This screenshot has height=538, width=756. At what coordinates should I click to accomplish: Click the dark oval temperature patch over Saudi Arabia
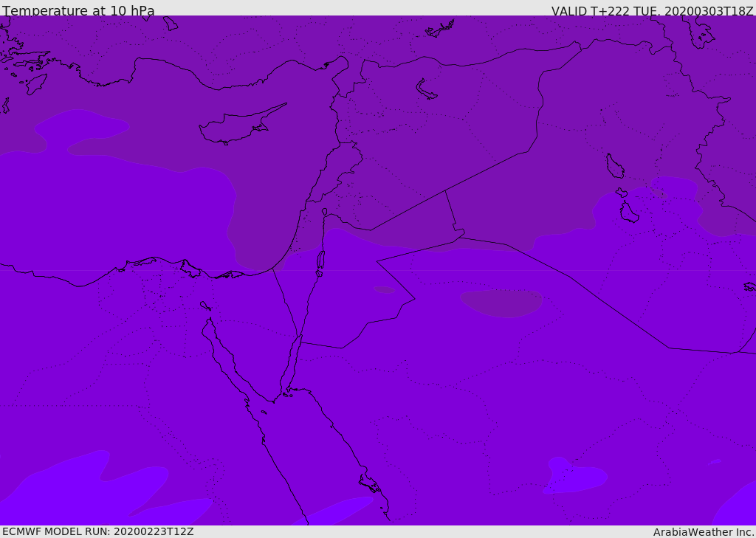[x=501, y=303]
